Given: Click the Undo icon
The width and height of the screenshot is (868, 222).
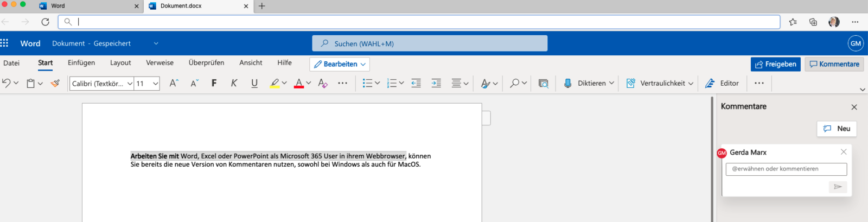Looking at the screenshot, I should [6, 83].
